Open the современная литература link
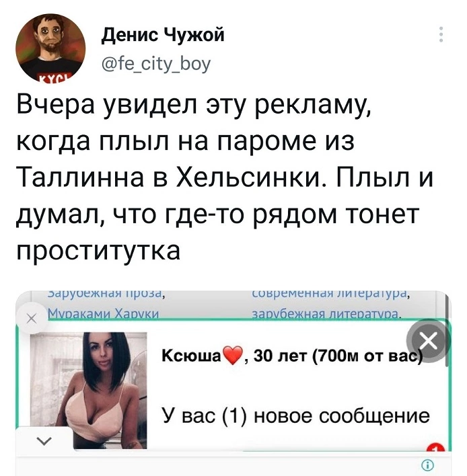This screenshot has width=467, height=476. [330, 294]
